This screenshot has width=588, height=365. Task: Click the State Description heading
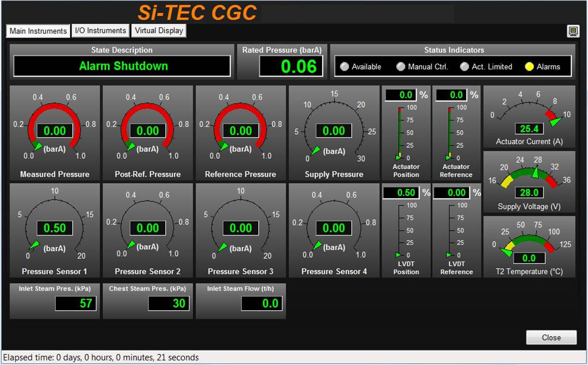122,50
